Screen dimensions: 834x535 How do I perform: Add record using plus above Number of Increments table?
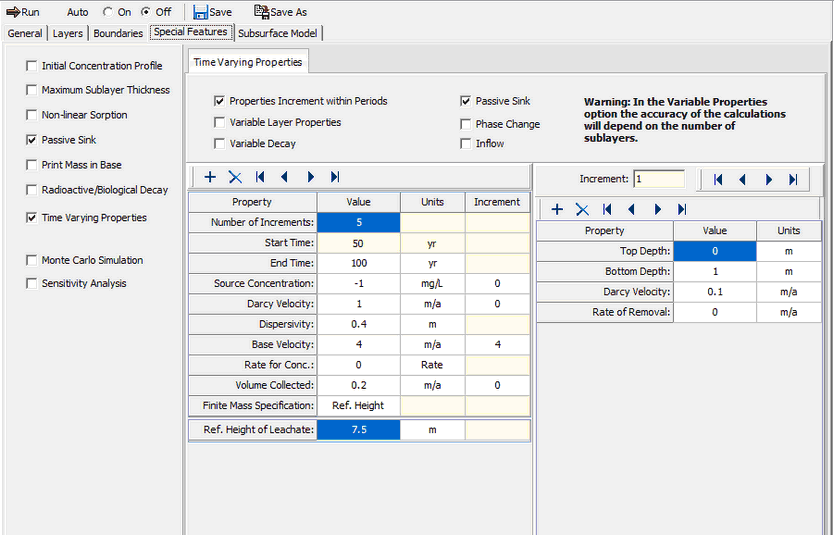pyautogui.click(x=210, y=177)
